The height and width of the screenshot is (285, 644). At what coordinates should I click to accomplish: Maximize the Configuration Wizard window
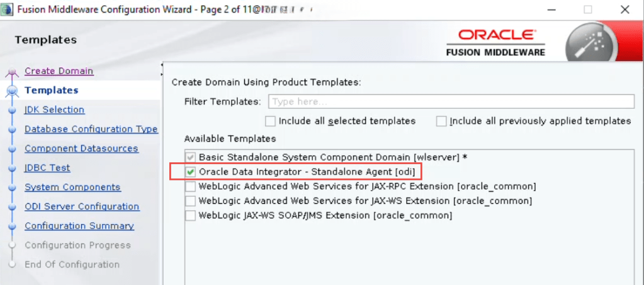(x=588, y=9)
